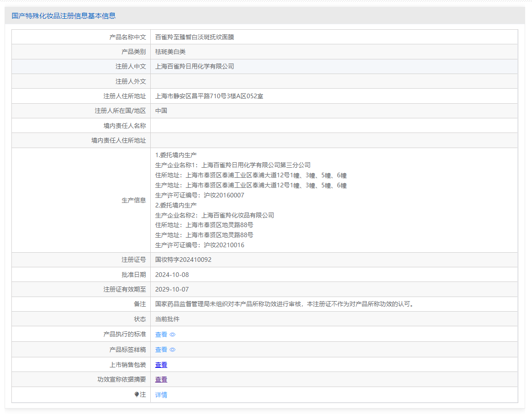Click the 产品名称中文 label
Viewport: 532px width, 414px height.
point(127,37)
